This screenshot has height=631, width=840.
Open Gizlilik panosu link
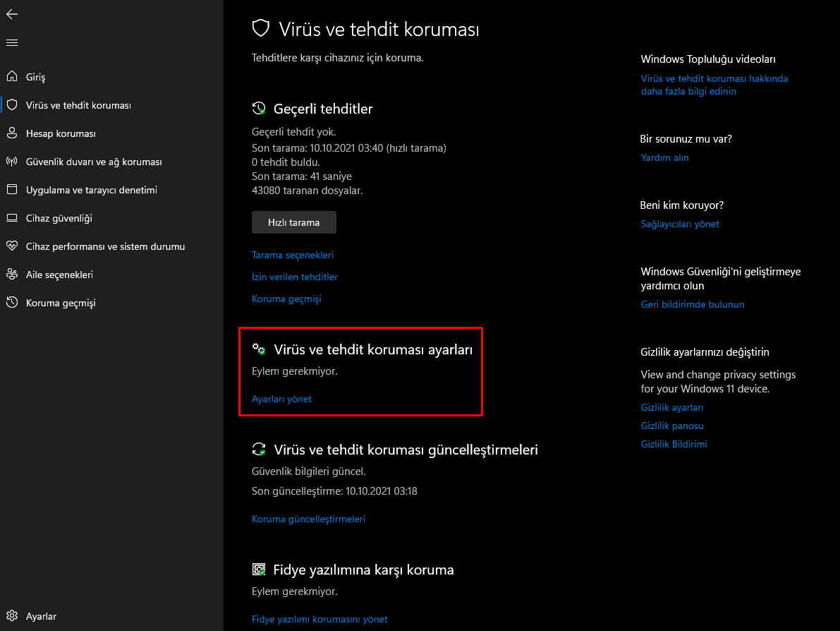pos(672,426)
